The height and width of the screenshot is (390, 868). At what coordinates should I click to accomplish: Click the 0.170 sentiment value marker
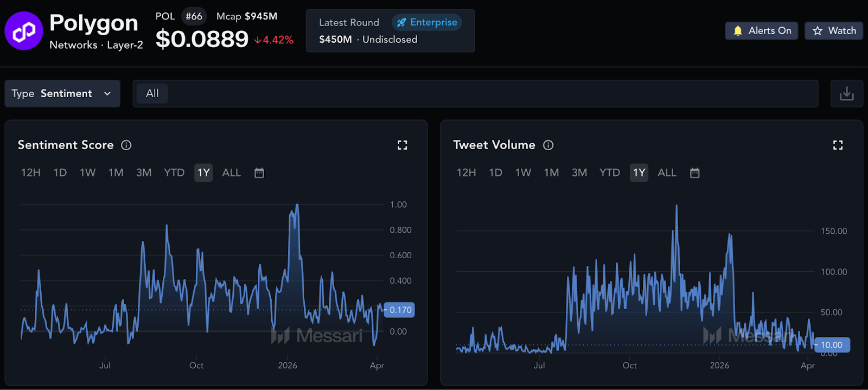pos(400,310)
